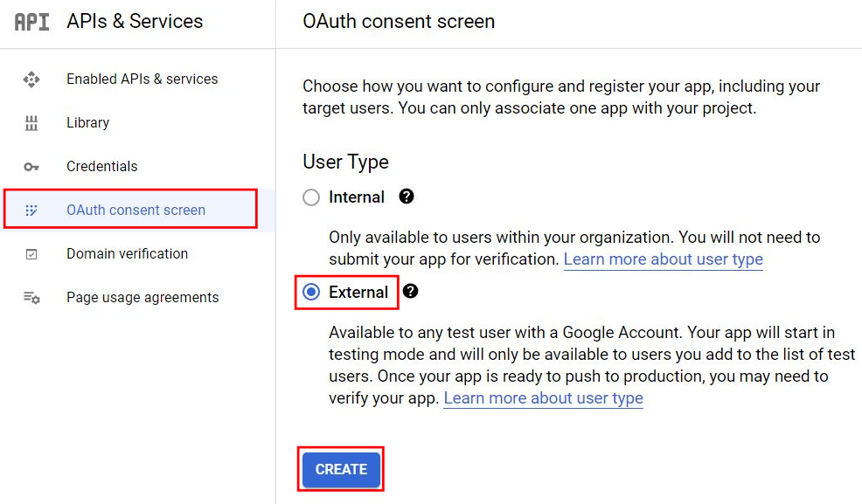Open the Credentials menu item
This screenshot has height=504, width=862.
click(101, 167)
